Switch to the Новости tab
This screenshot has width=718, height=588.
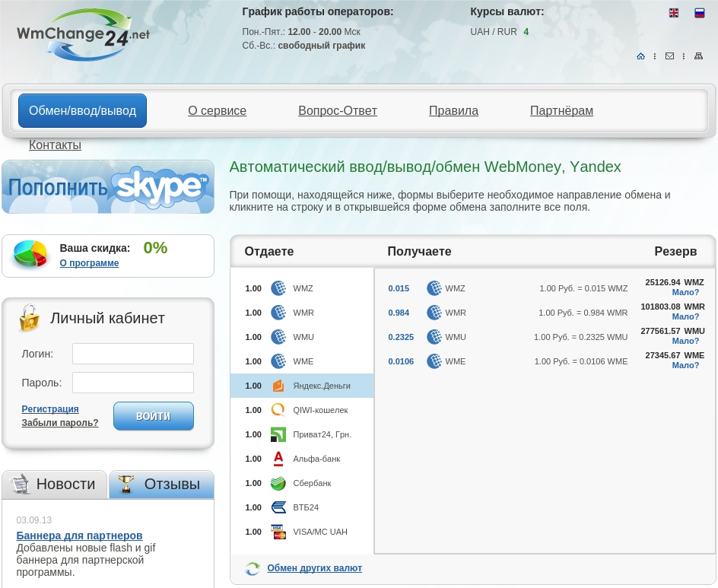coord(55,484)
